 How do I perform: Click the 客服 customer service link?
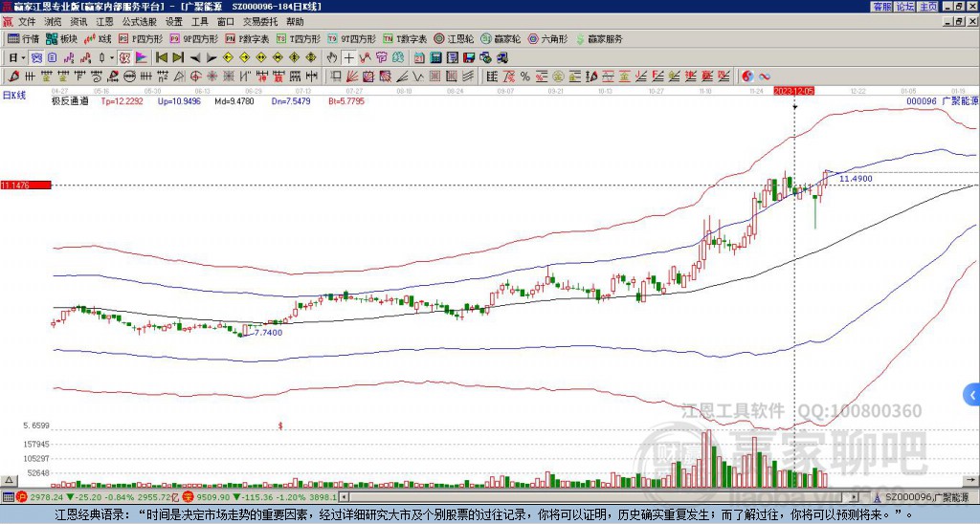pos(881,7)
